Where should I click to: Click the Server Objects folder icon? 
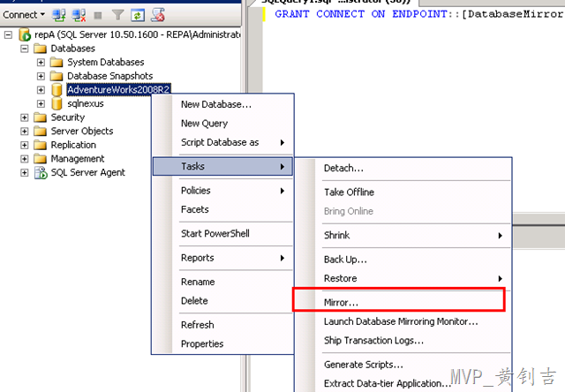point(40,132)
